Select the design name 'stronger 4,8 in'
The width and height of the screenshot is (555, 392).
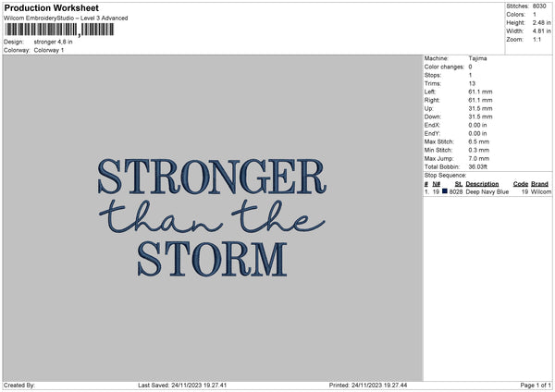[x=53, y=42]
